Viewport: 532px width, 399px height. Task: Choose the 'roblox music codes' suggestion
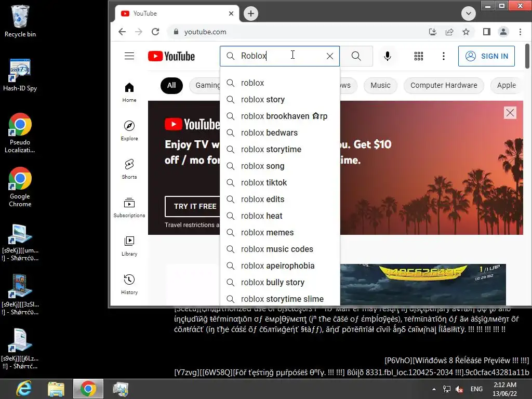tap(280, 249)
